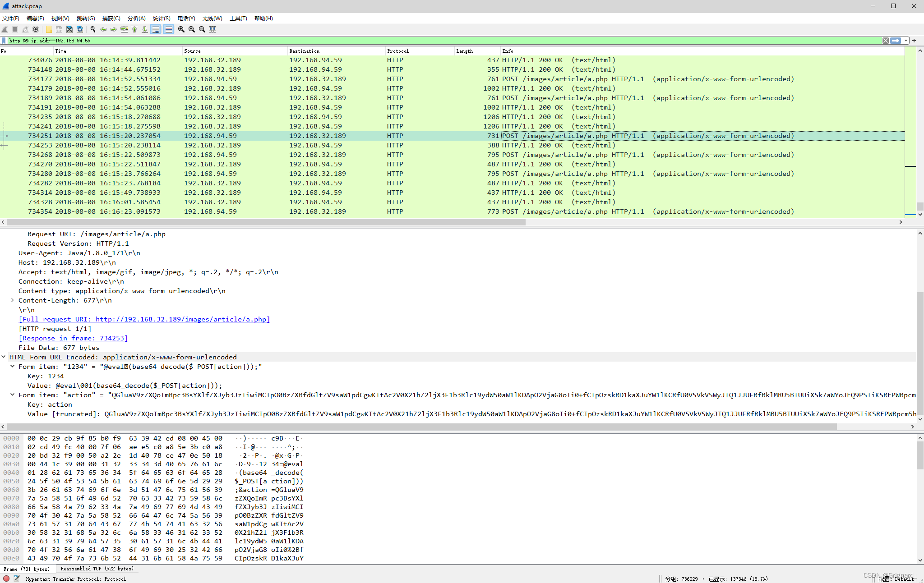Screen dimensions: 924x583
Task: Collapse Form item "action" node
Action: pyautogui.click(x=13, y=395)
